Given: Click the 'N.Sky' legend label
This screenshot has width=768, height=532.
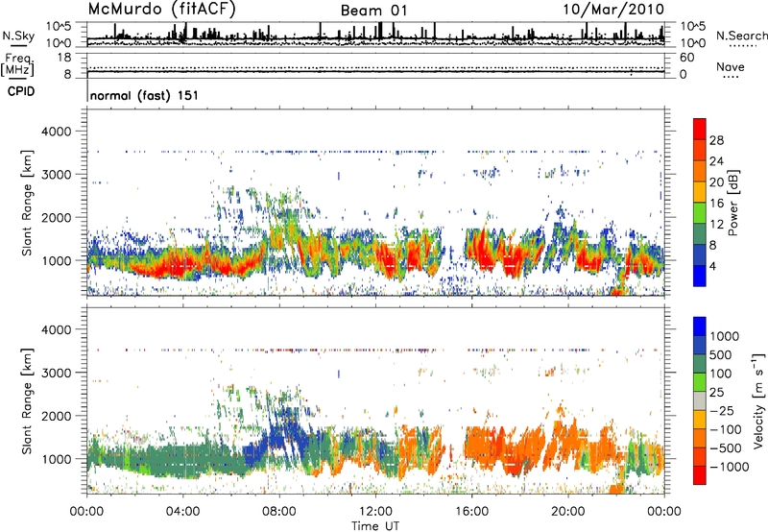Looking at the screenshot, I should point(18,36).
